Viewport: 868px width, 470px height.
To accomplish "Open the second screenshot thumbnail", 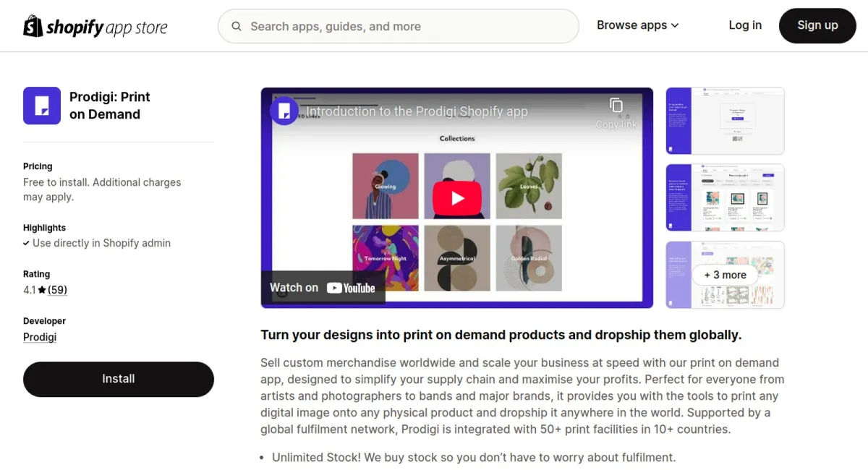I will pos(725,197).
